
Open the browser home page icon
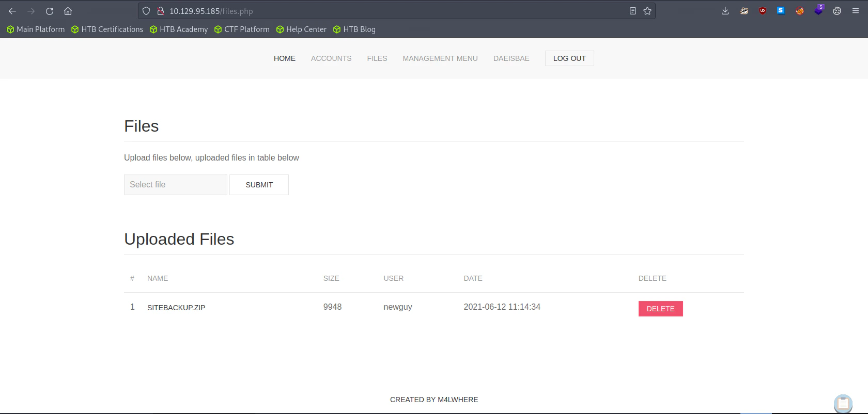point(68,11)
